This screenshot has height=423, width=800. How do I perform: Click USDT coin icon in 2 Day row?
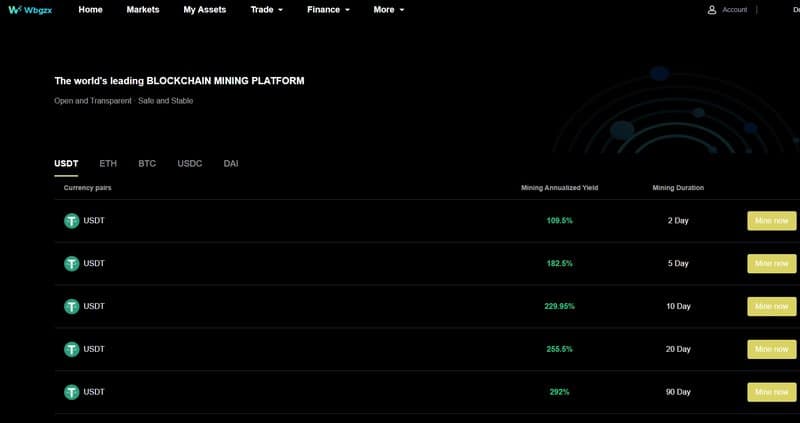point(71,221)
